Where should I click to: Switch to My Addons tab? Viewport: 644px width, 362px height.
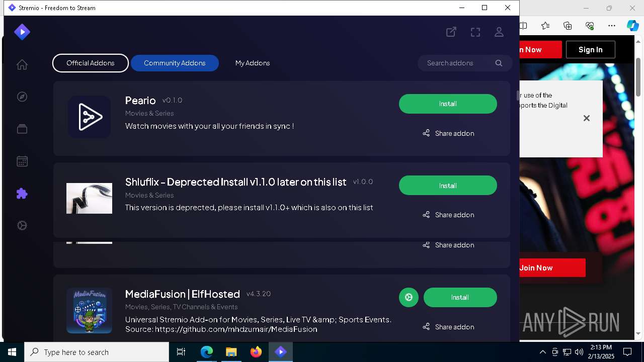253,63
